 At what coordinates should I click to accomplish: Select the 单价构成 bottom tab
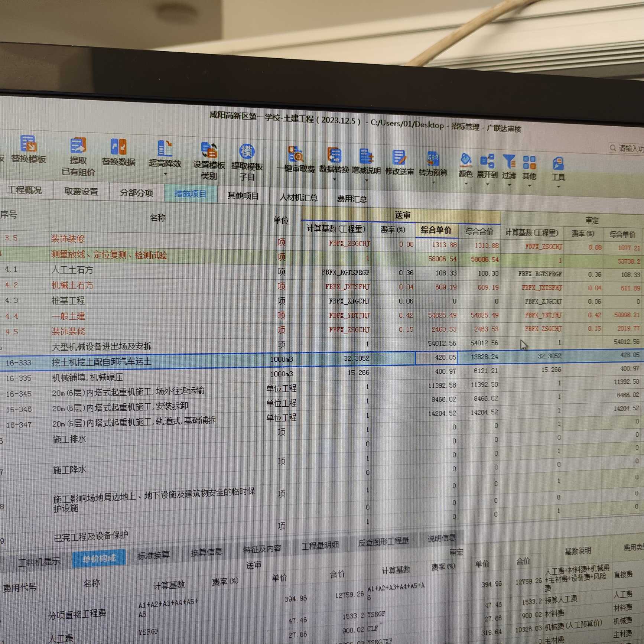[99, 558]
